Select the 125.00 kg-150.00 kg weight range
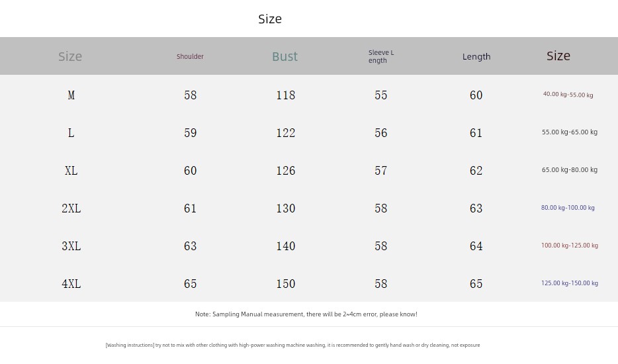Image resolution: width=618 pixels, height=364 pixels. pos(569,283)
